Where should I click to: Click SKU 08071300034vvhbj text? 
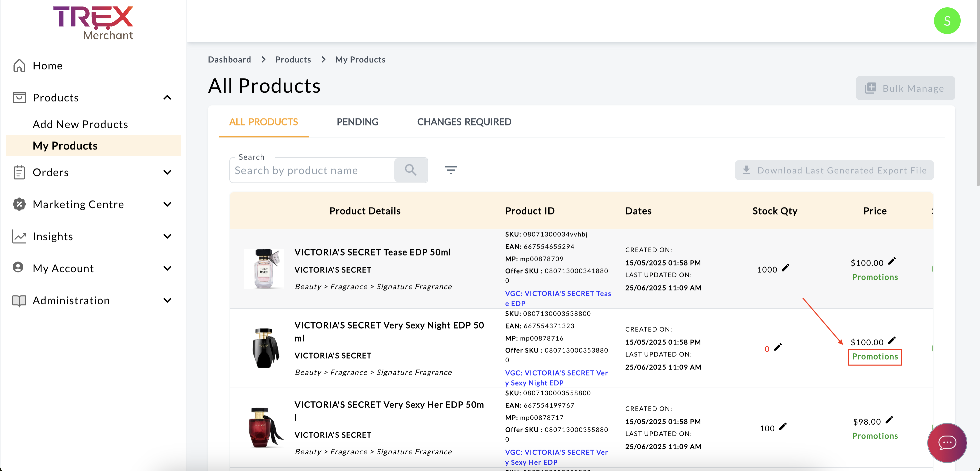(x=546, y=234)
